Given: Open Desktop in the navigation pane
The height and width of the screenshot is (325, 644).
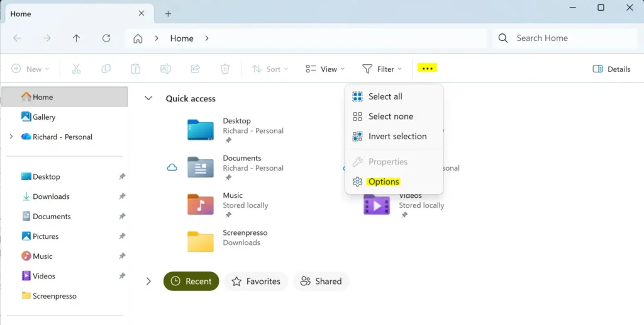Looking at the screenshot, I should [x=65, y=176].
